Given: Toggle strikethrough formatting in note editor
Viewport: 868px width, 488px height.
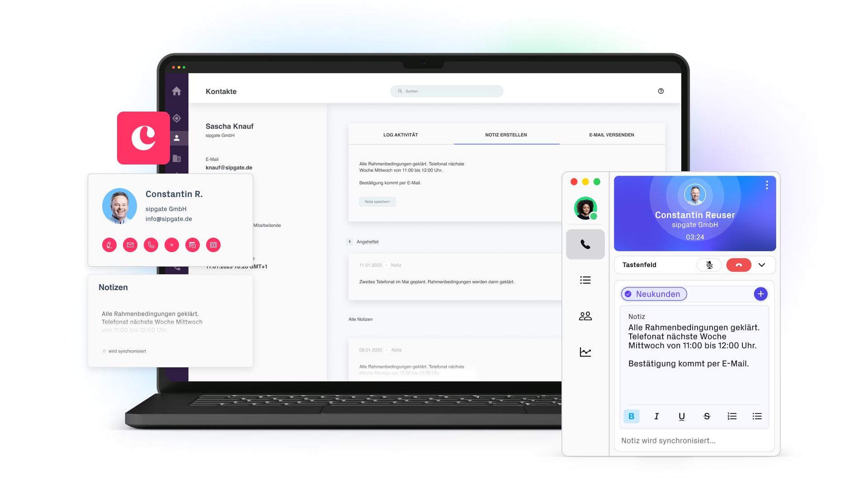Looking at the screenshot, I should (x=707, y=416).
